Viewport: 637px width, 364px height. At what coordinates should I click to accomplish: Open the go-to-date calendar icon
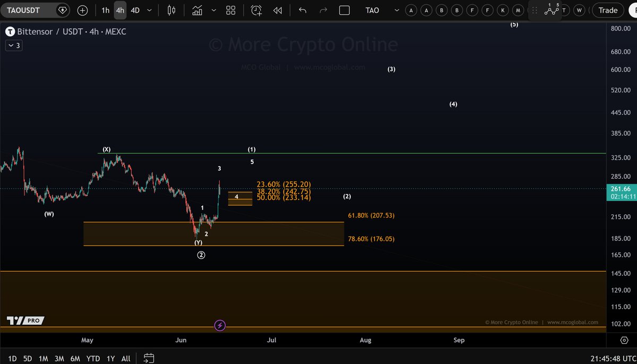coord(149,358)
